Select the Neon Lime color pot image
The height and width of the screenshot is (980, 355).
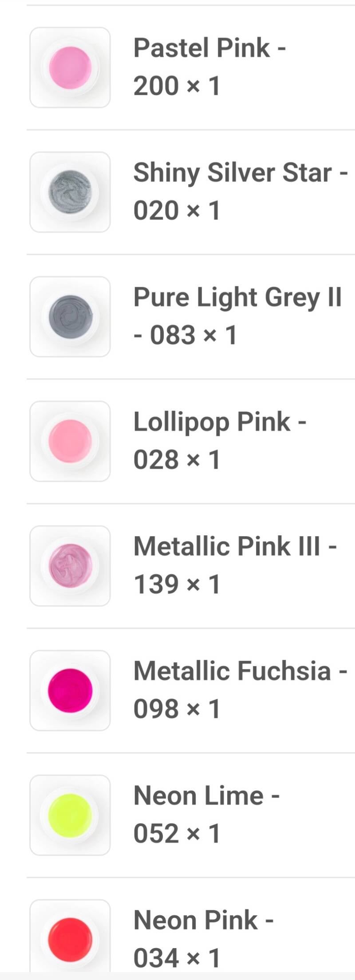tap(70, 815)
